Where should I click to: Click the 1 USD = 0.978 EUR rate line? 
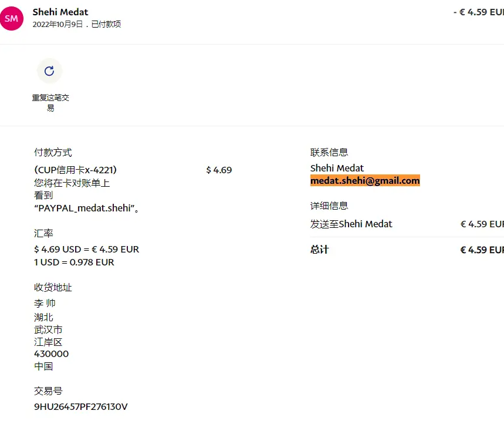[x=74, y=262]
